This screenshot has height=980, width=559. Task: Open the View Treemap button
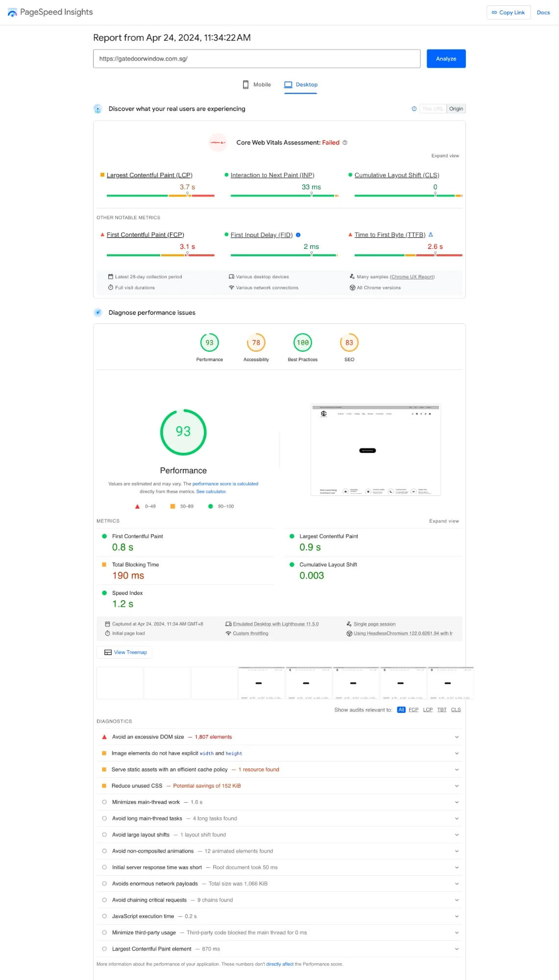click(125, 652)
